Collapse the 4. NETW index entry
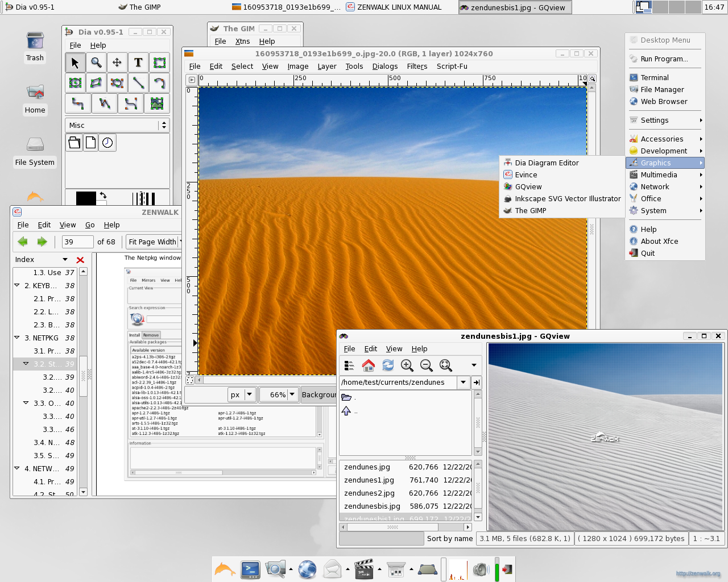The height and width of the screenshot is (582, 728). 17,468
